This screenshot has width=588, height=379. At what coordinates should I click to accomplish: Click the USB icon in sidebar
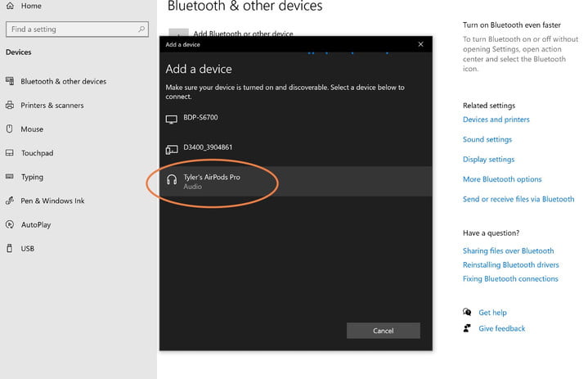click(x=10, y=248)
